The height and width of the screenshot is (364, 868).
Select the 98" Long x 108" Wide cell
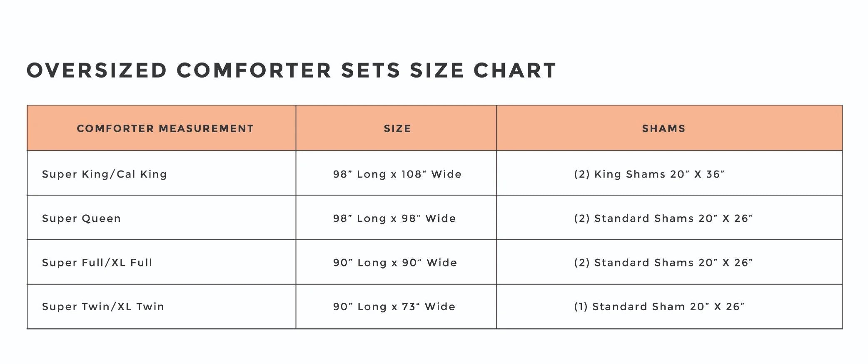pyautogui.click(x=397, y=174)
